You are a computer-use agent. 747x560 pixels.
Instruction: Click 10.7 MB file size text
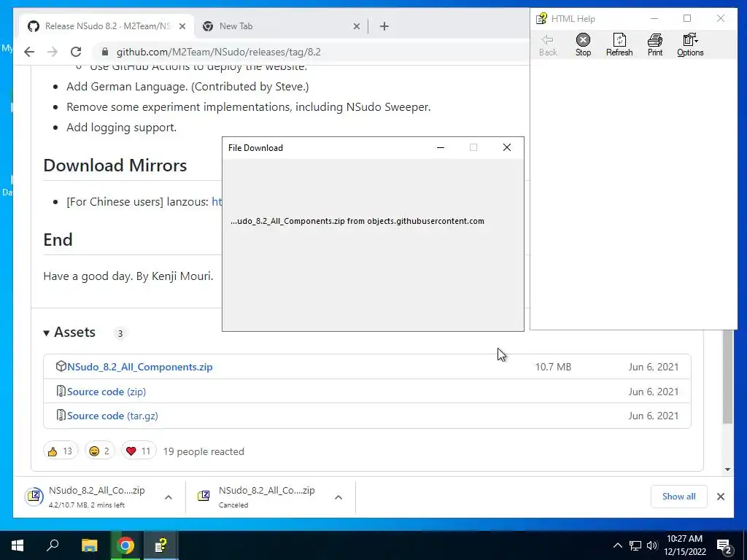[x=553, y=367]
